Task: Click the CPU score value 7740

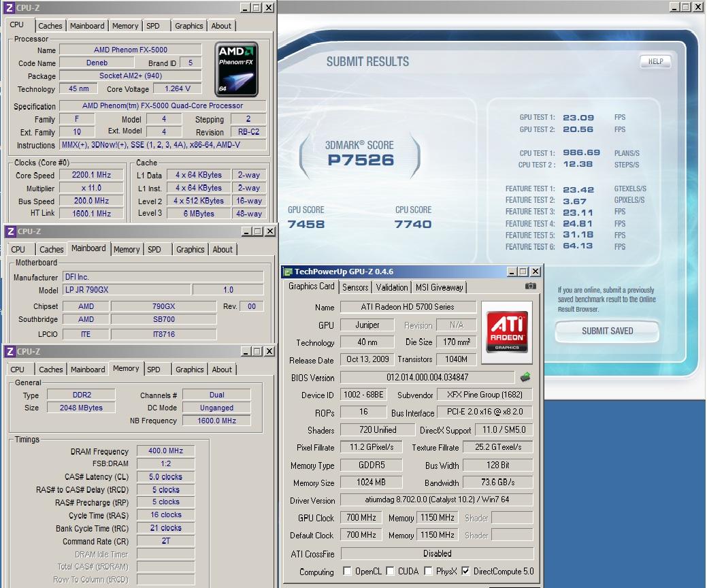Action: click(x=412, y=224)
